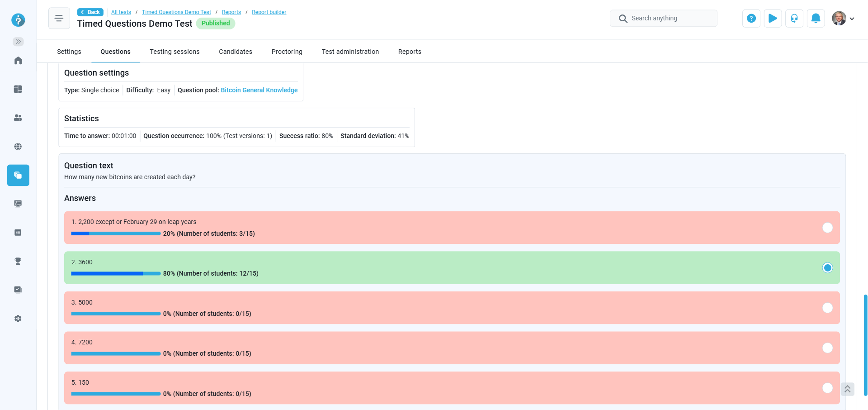The width and height of the screenshot is (868, 410).
Task: Click question text 'How many new bitcoins'
Action: coord(130,177)
